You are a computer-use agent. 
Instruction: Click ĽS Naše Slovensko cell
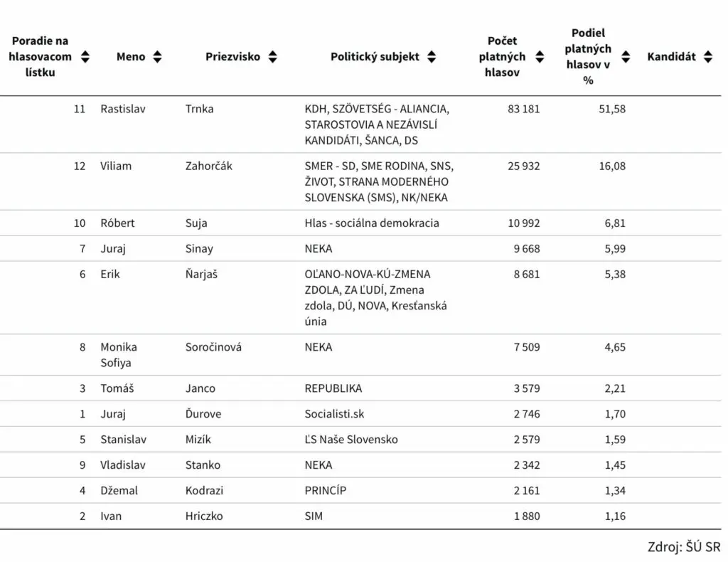(x=351, y=440)
